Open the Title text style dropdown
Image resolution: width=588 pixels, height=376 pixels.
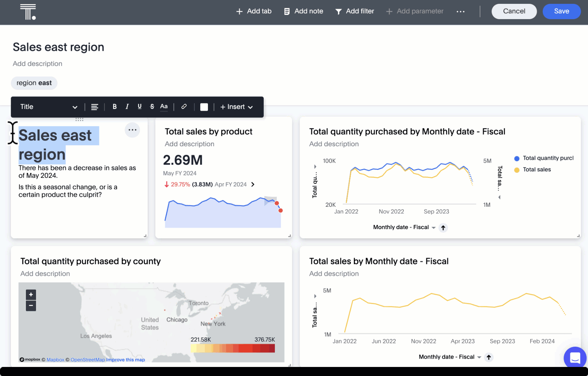tap(48, 107)
